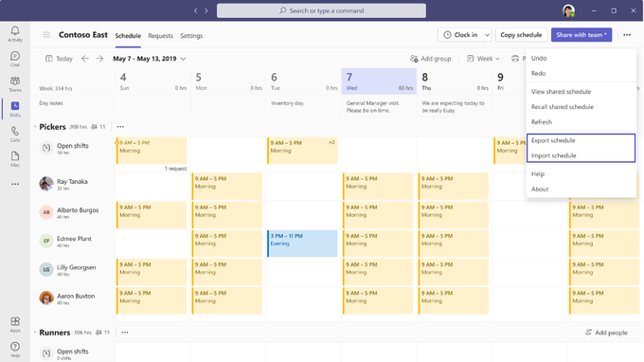Screen dimensions: 644x362
Task: Open About from the dropdown menu
Action: click(581, 189)
